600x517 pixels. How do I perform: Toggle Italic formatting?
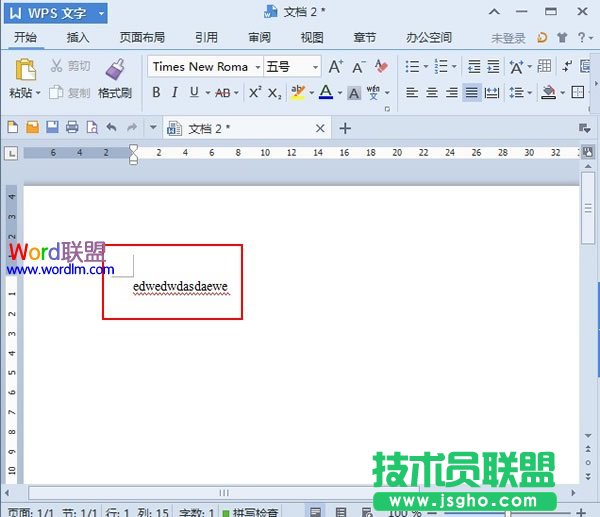tap(175, 92)
